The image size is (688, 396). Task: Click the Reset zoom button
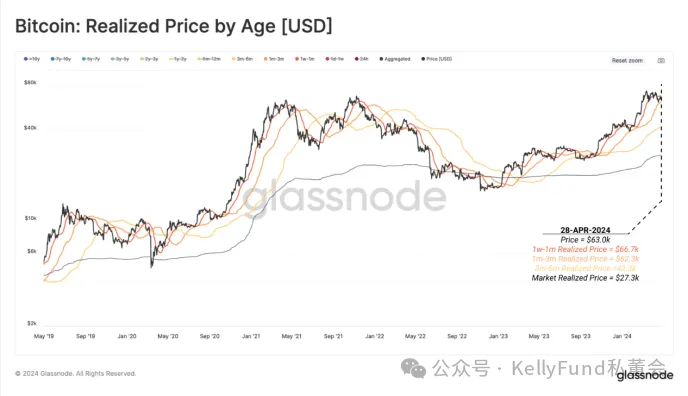[x=627, y=61]
